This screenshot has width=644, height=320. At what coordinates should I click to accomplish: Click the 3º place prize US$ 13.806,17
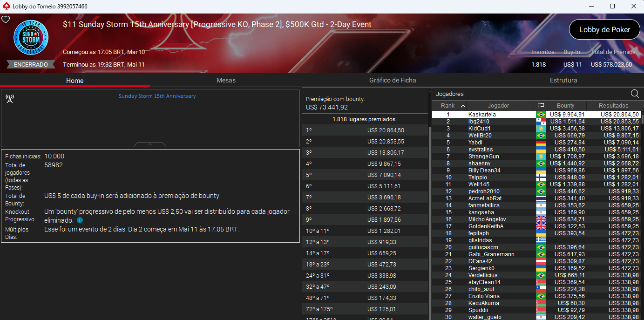[386, 153]
